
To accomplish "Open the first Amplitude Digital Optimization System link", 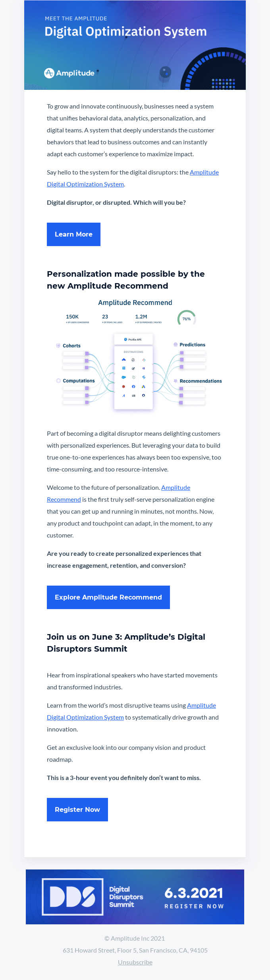I will pyautogui.click(x=133, y=178).
